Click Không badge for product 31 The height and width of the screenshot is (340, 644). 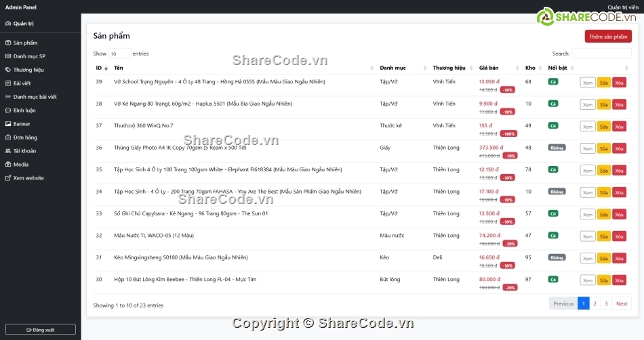[x=557, y=257]
